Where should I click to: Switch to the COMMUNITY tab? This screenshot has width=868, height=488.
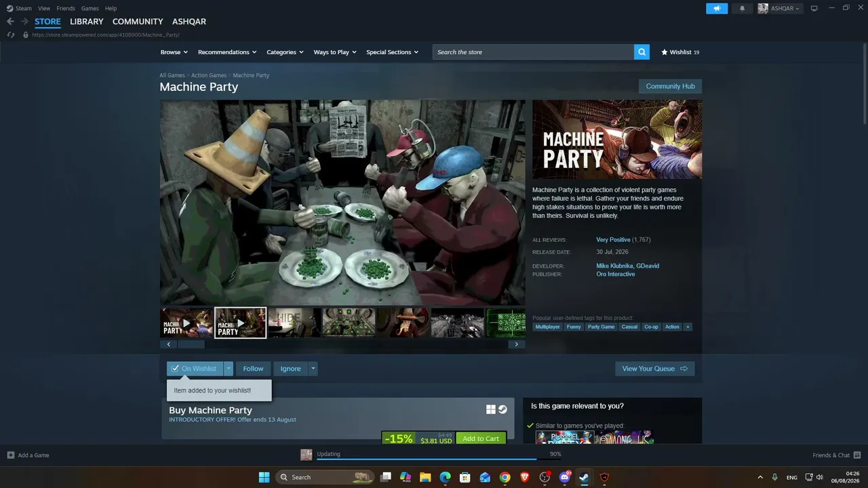click(138, 22)
